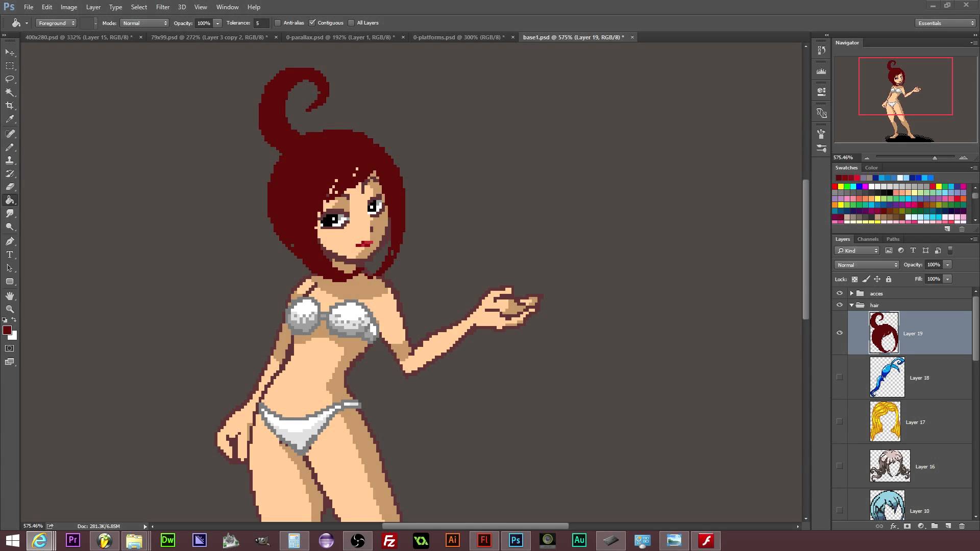Select the Hand tool

[x=10, y=295]
